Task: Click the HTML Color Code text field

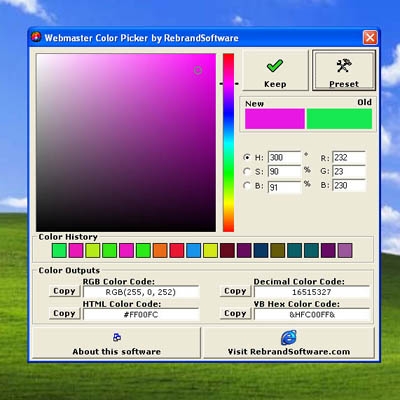Action: (x=141, y=314)
